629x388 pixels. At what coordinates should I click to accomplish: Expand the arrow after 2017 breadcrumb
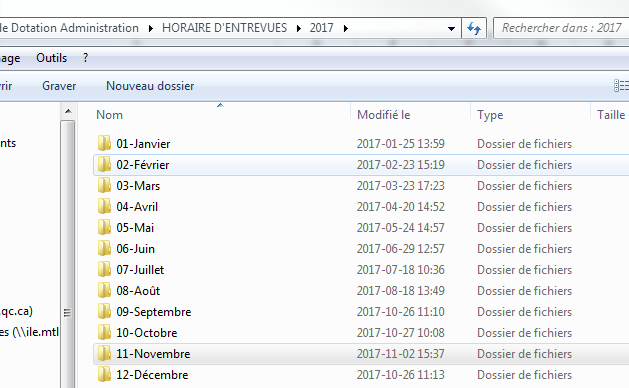[x=346, y=28]
